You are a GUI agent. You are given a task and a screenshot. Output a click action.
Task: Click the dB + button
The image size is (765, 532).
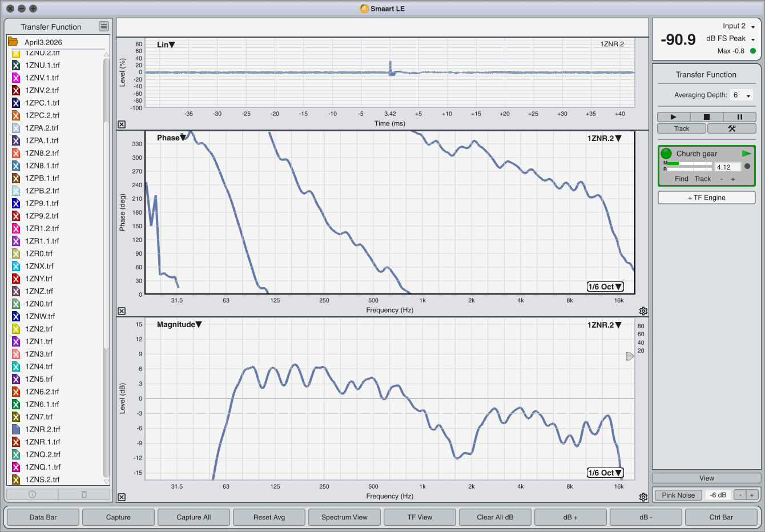pos(570,517)
